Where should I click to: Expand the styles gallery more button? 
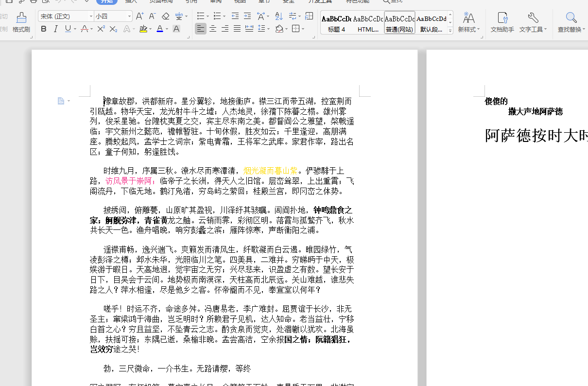tap(450, 30)
